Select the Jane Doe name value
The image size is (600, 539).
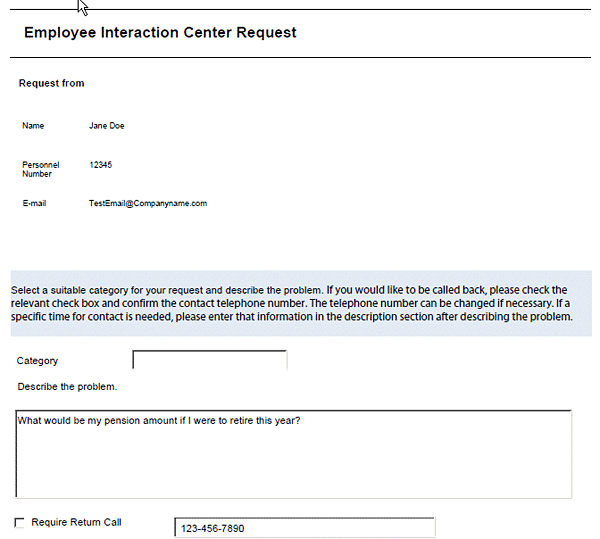(107, 126)
